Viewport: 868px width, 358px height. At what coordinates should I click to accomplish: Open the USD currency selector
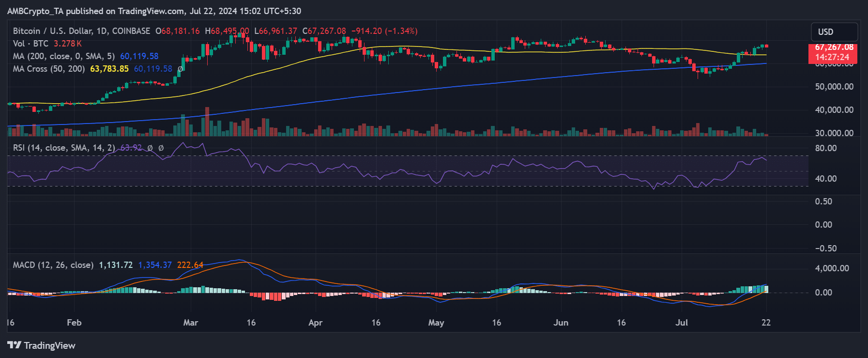(x=835, y=32)
